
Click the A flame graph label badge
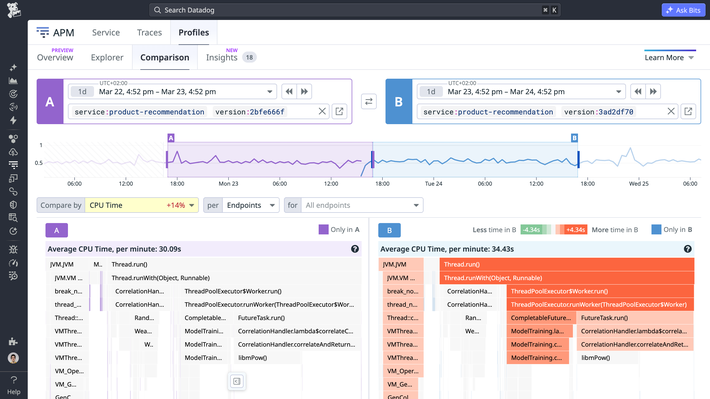click(x=57, y=230)
